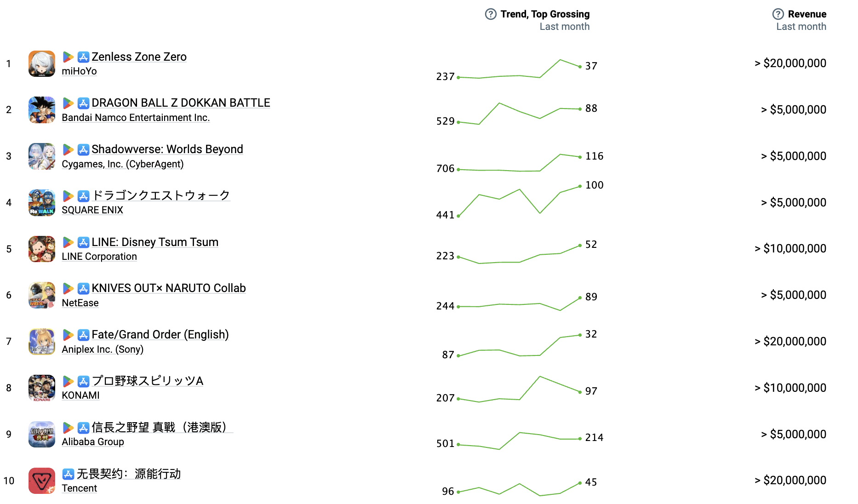The width and height of the screenshot is (858, 504).
Task: Click App Store icon for Shadowverse: Worlds Beyond
Action: click(83, 149)
